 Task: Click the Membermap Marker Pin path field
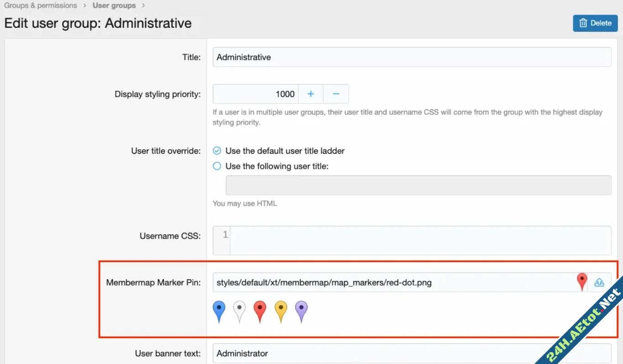(393, 283)
